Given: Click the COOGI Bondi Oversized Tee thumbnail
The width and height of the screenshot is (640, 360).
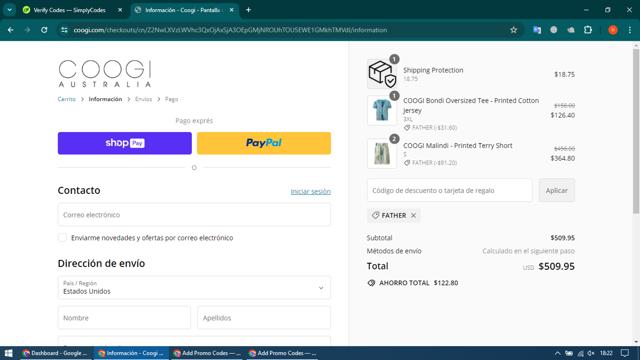Looking at the screenshot, I should [382, 110].
